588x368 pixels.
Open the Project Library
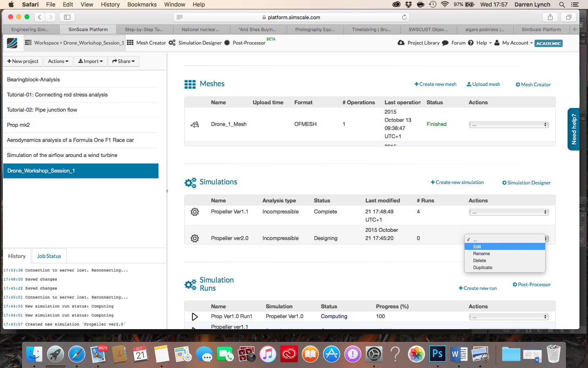(419, 43)
